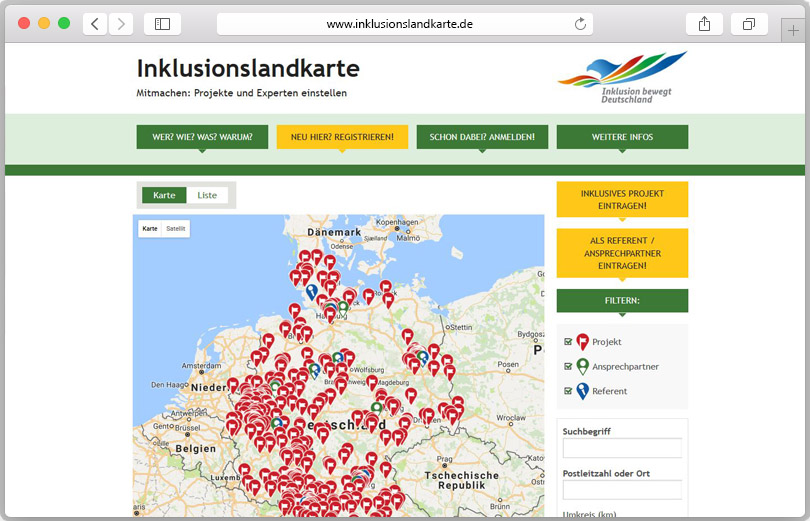
Task: Click the Wroclaw label on the map
Action: (x=511, y=417)
